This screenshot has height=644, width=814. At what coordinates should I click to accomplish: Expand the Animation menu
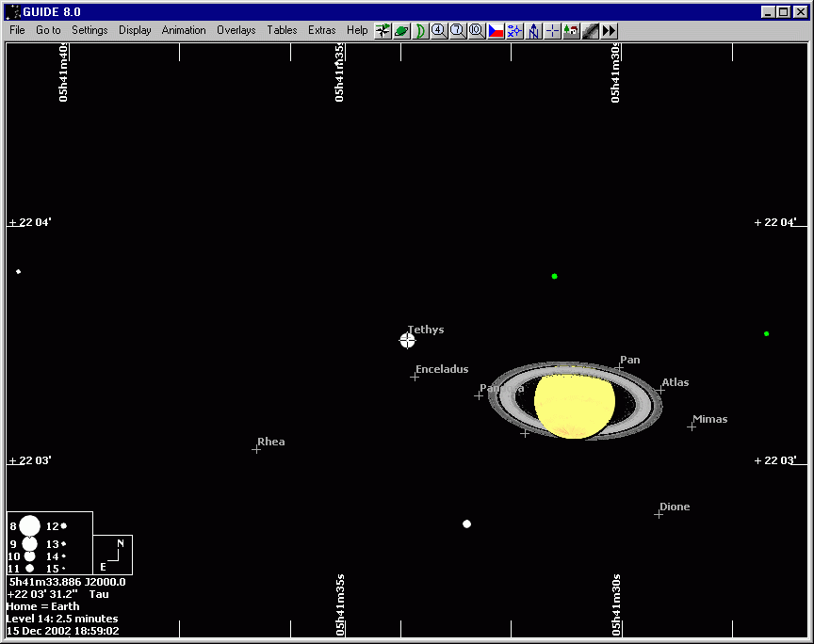tap(184, 30)
